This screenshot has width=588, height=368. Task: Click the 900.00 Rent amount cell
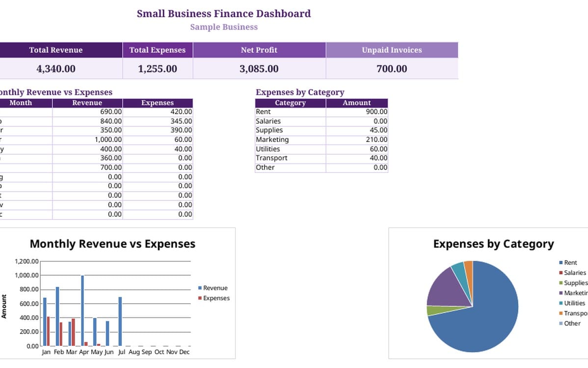click(x=357, y=112)
